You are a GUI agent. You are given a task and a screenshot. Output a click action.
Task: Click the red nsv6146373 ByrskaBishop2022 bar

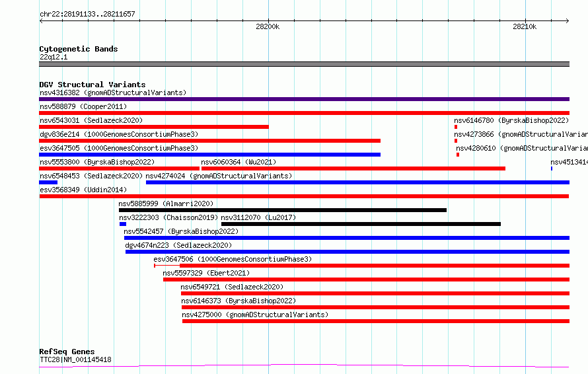(x=375, y=307)
